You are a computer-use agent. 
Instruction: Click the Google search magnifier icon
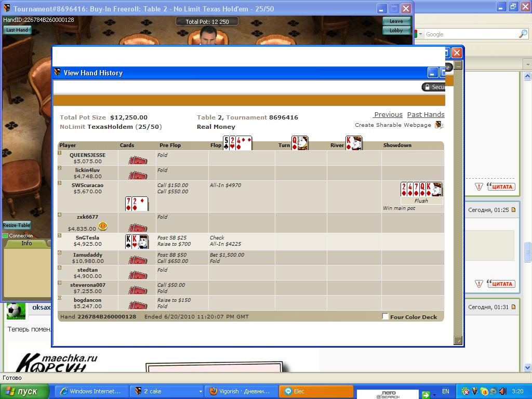click(523, 34)
